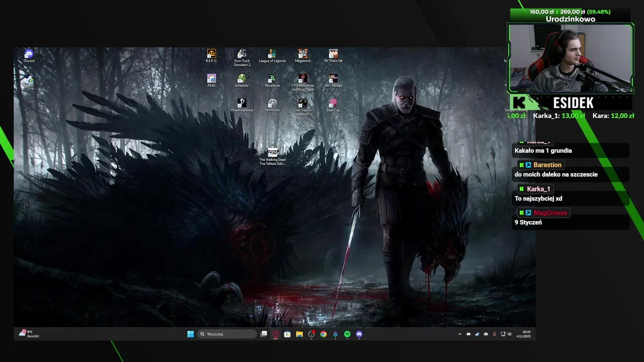
Task: Open the taskbar app with red badge
Action: pos(311,334)
